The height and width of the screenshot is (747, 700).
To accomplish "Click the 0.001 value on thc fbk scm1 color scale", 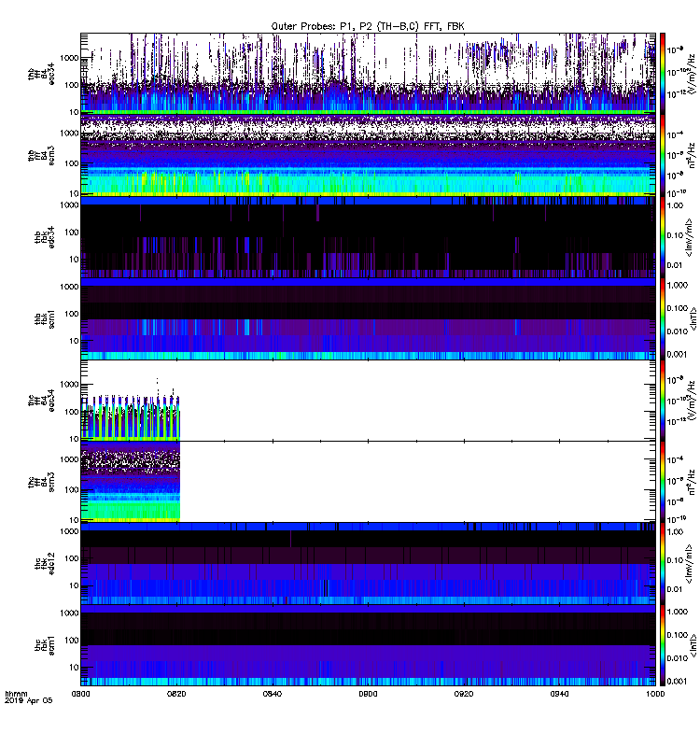I will click(678, 682).
